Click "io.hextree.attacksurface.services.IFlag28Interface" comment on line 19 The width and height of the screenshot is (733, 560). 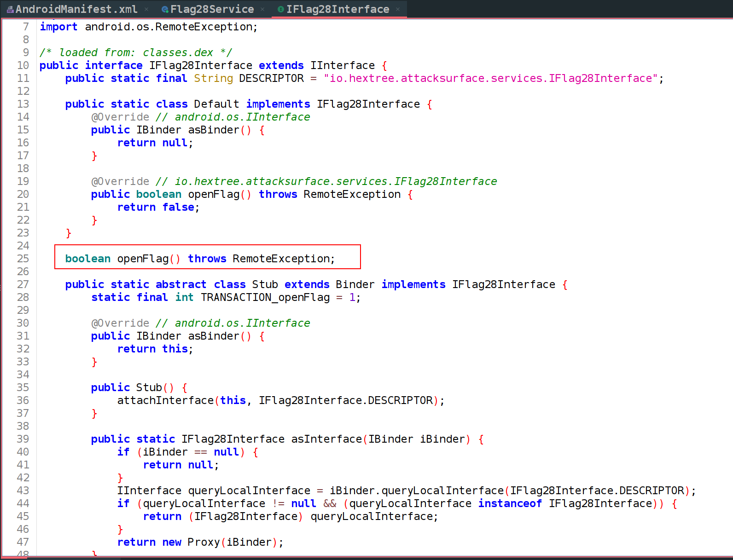point(336,181)
